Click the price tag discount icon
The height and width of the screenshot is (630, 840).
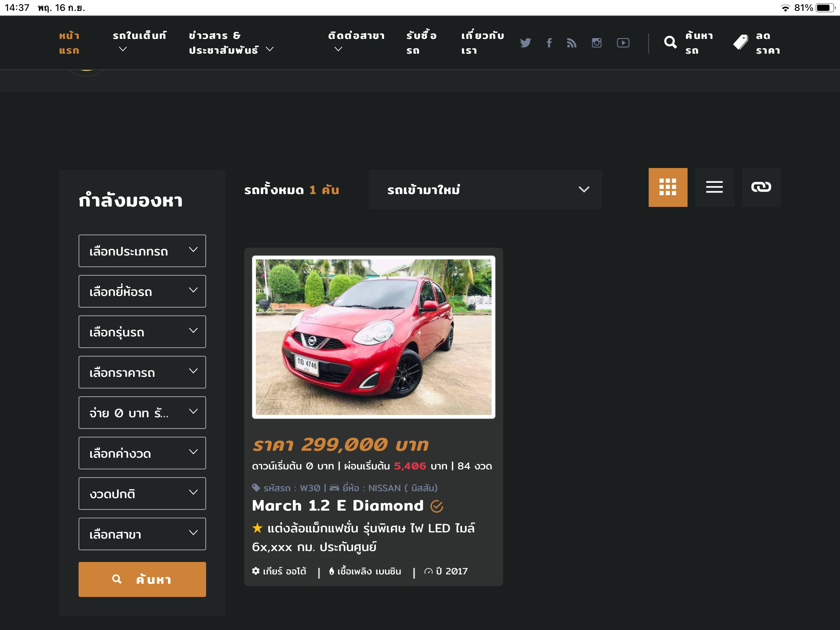coord(741,42)
